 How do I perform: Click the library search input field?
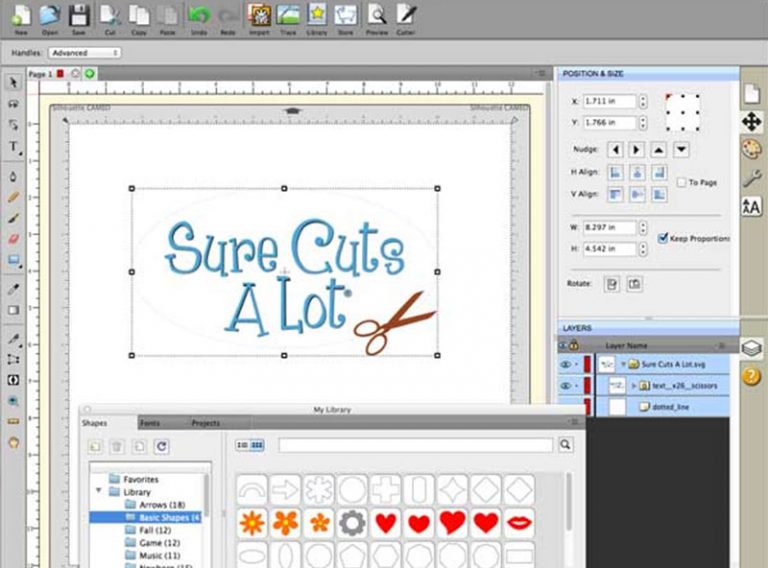(x=415, y=445)
